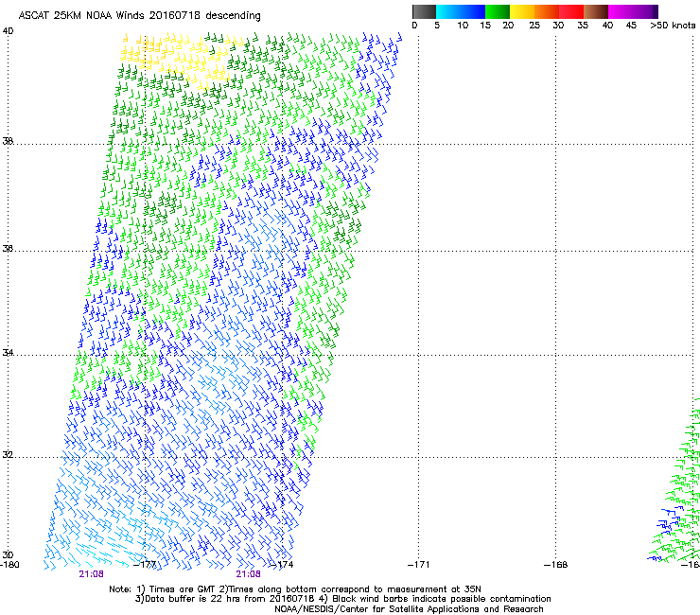
Task: Pick the red 30-35 knots color segment
Action: click(571, 11)
